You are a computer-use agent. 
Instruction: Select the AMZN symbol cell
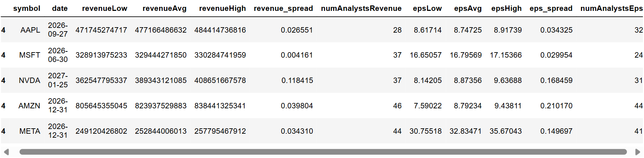click(x=29, y=106)
